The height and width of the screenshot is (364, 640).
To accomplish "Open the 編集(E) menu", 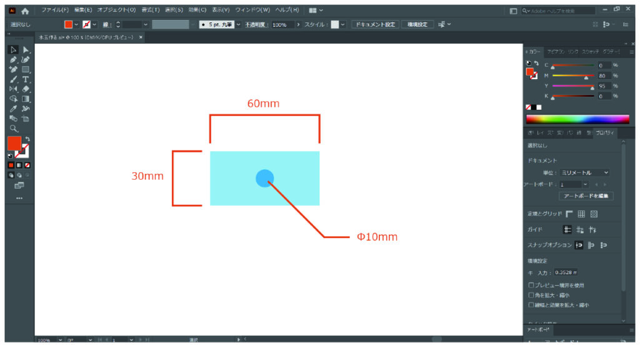I will point(83,10).
